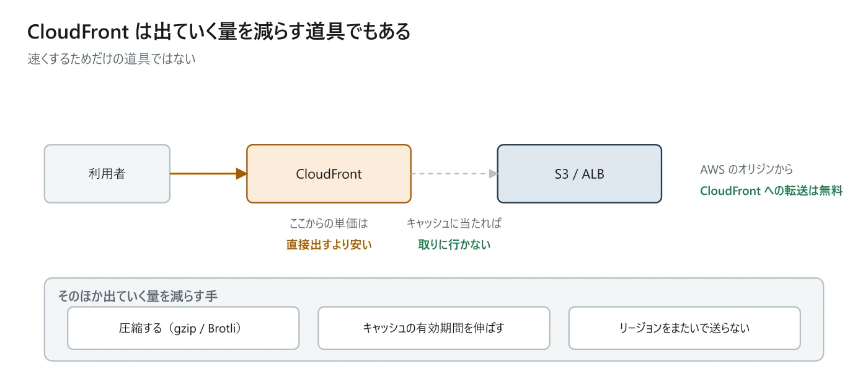Select the orange CloudFront box

pyautogui.click(x=329, y=174)
